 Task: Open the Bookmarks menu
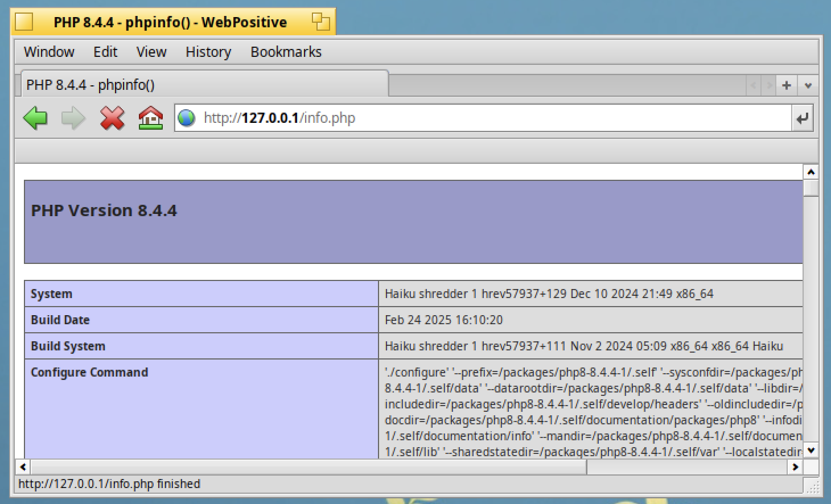(x=286, y=52)
